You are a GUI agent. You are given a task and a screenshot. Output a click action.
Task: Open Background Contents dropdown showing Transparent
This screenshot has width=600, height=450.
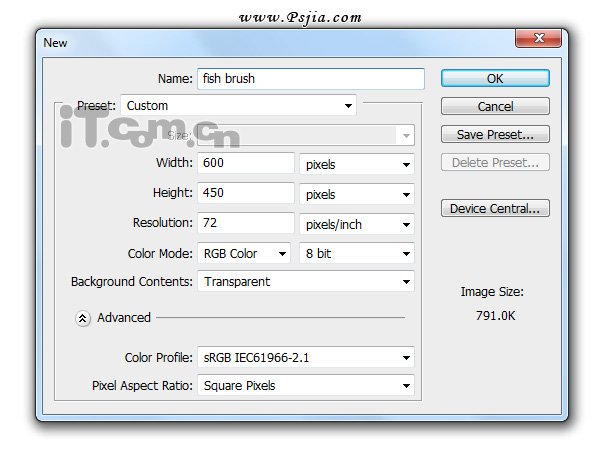click(306, 282)
